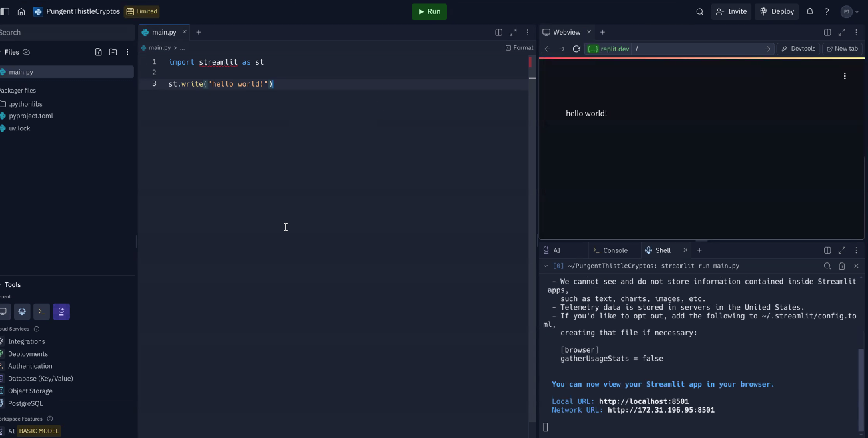Go forward in the webview
The image size is (868, 438).
562,49
